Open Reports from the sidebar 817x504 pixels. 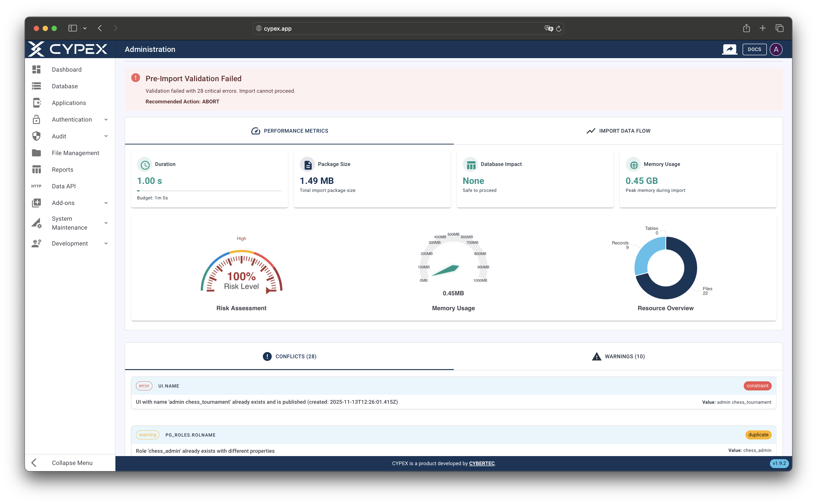(62, 169)
